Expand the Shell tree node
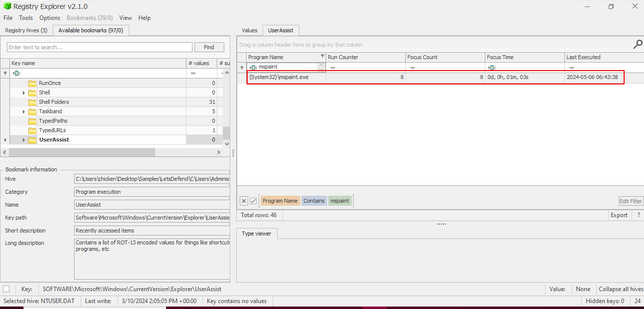644x309 pixels. (x=23, y=93)
